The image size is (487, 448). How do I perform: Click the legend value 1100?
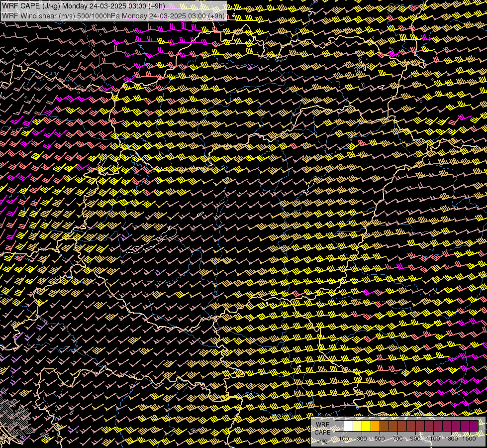[x=433, y=439]
